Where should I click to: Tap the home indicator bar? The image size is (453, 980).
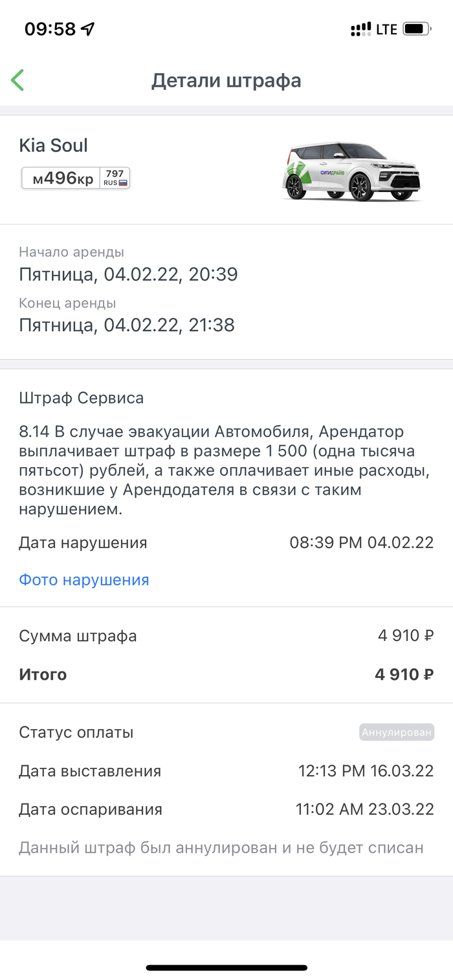(226, 968)
